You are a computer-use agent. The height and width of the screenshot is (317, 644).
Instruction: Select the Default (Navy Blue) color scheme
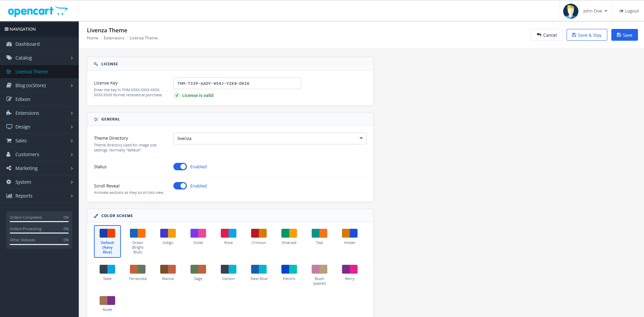(x=107, y=242)
